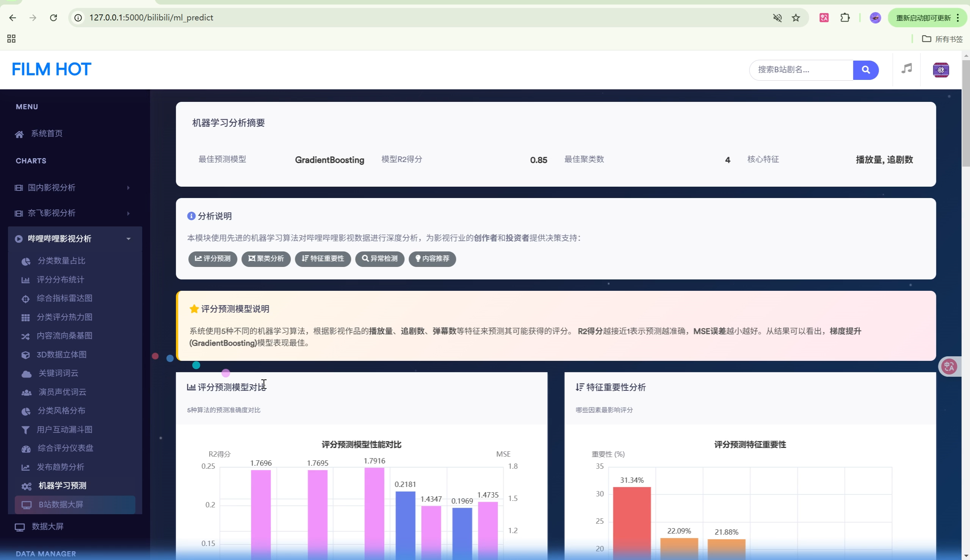970x560 pixels.
Task: Toggle the muted site sound icon
Action: (x=777, y=18)
